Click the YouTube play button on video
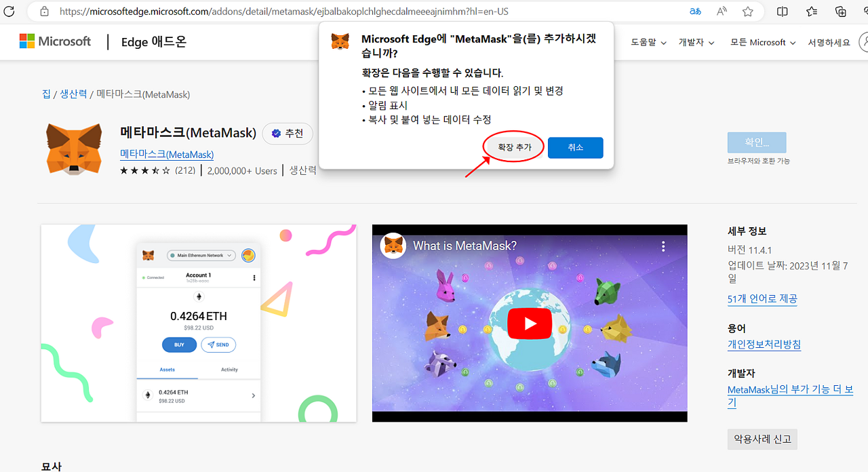The width and height of the screenshot is (868, 472). [530, 324]
